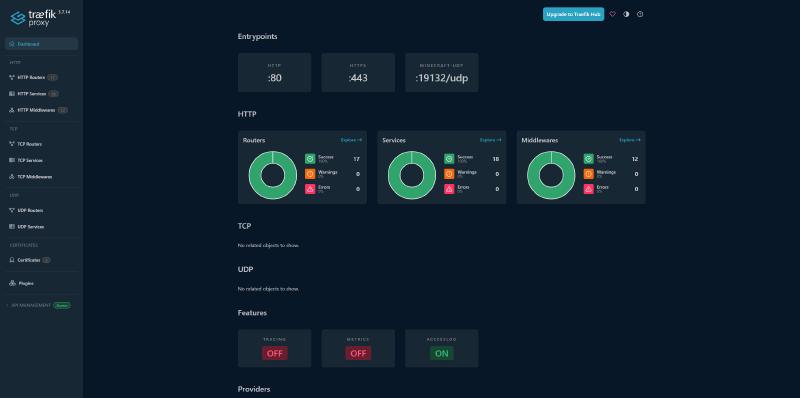Screen dimensions: 800x398
Task: Click Upgrade to Traefik Hub button
Action: pyautogui.click(x=573, y=14)
